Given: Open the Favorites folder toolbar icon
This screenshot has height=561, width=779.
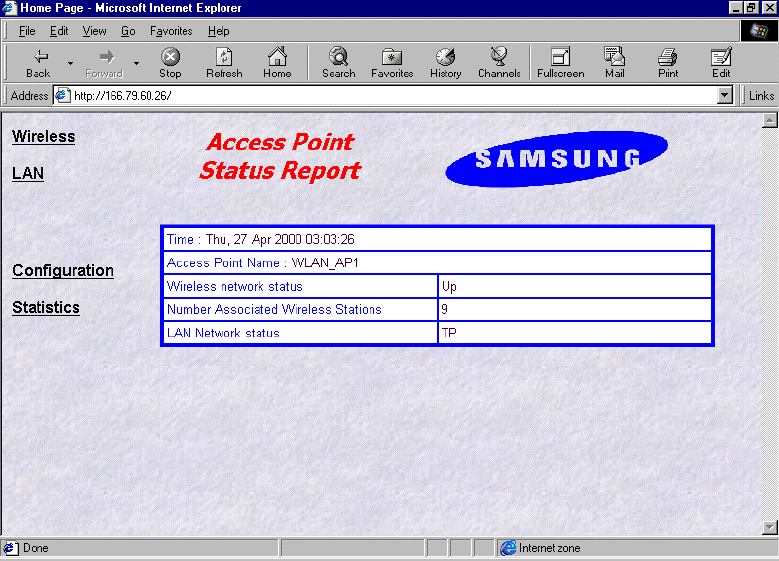Looking at the screenshot, I should point(392,57).
